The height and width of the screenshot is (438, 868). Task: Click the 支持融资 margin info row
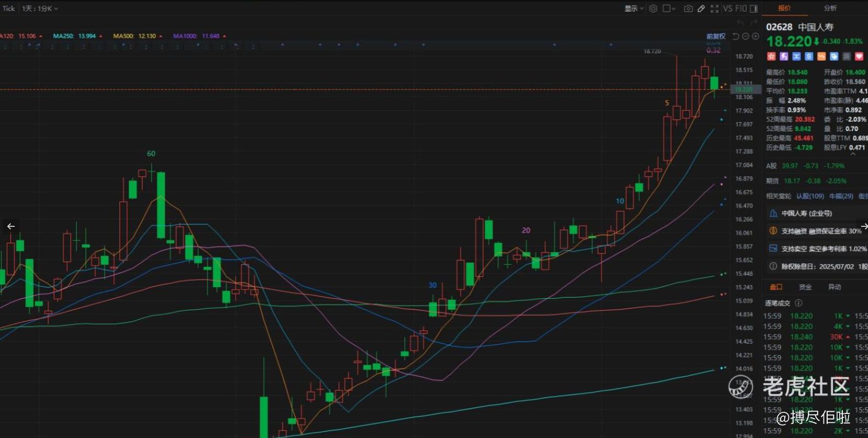817,231
